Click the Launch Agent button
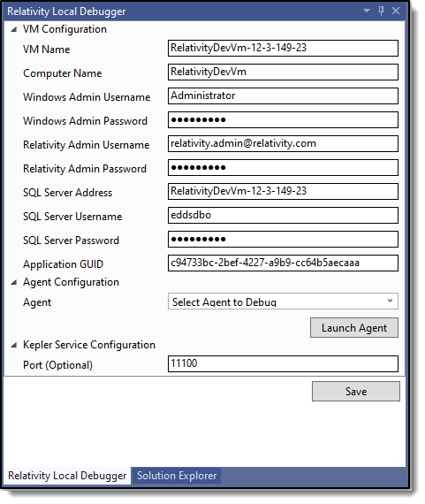Image resolution: width=425 pixels, height=504 pixels. point(354,328)
